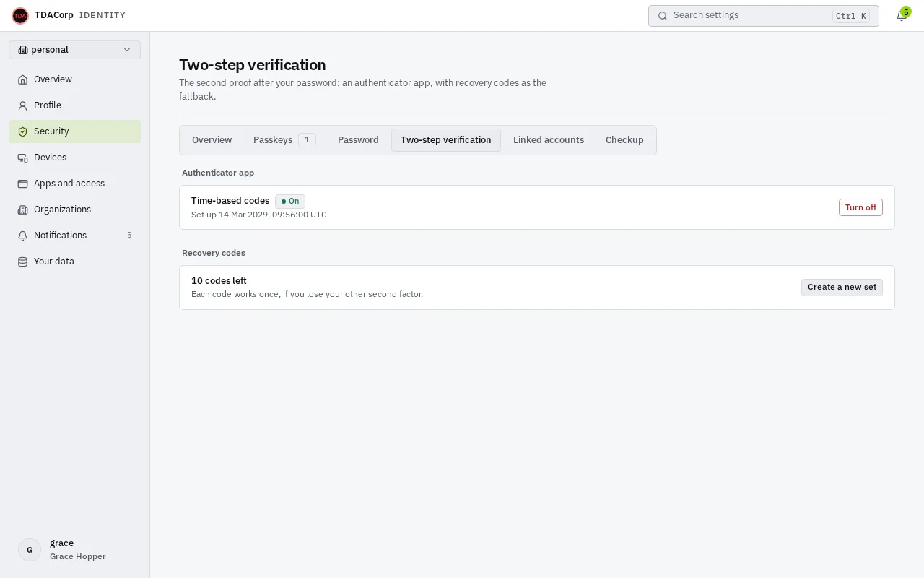Select the Two-step verification tab
The height and width of the screenshot is (578, 924).
(446, 140)
